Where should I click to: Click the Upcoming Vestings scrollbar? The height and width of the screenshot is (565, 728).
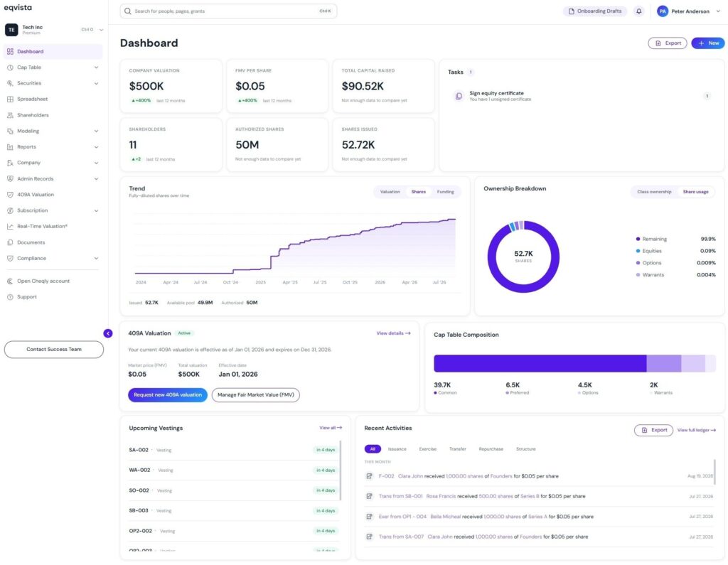tap(341, 470)
